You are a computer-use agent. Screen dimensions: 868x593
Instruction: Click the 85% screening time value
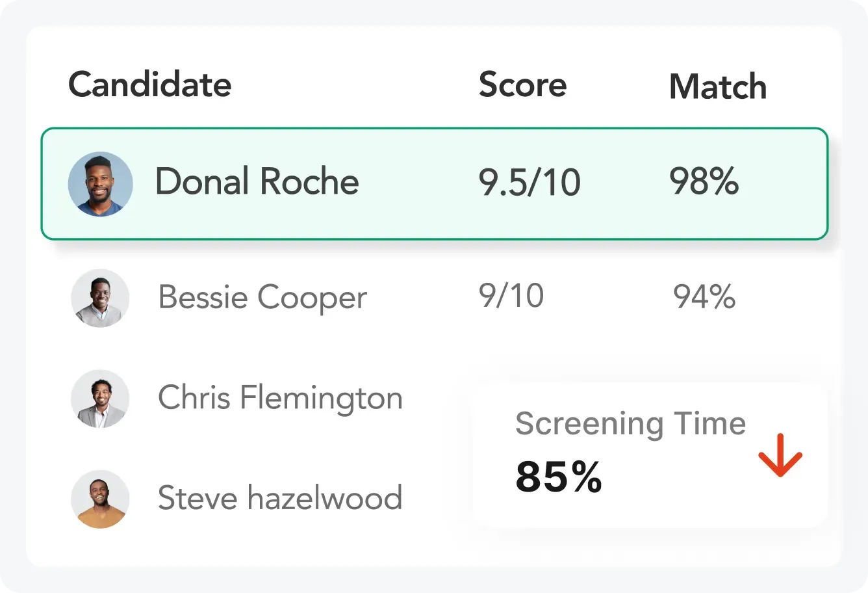click(x=559, y=477)
